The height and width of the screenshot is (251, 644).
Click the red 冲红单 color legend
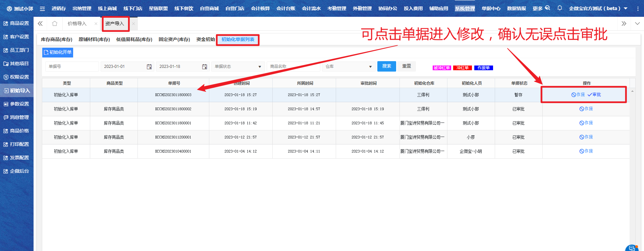point(462,68)
